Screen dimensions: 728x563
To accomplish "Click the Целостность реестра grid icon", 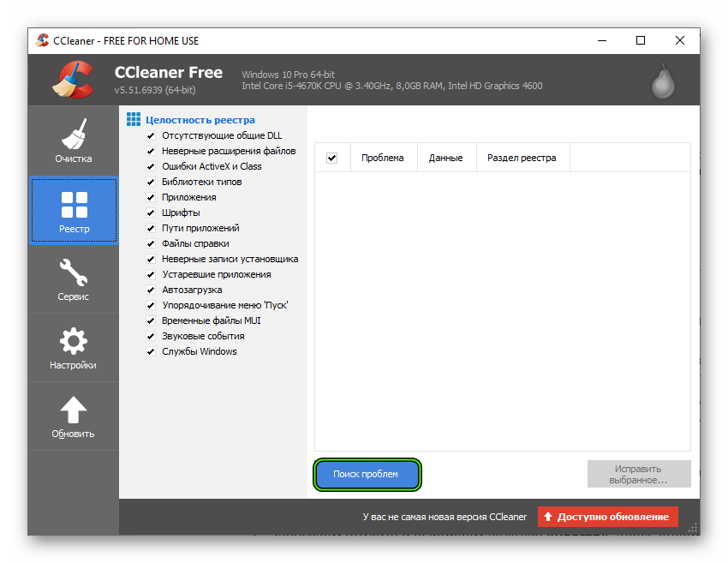I will (133, 120).
